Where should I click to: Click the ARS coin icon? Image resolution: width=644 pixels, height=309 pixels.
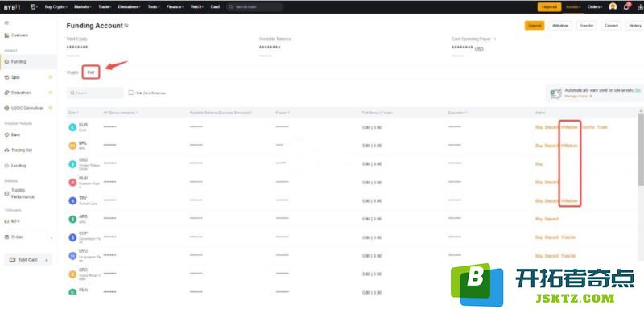coord(72,219)
